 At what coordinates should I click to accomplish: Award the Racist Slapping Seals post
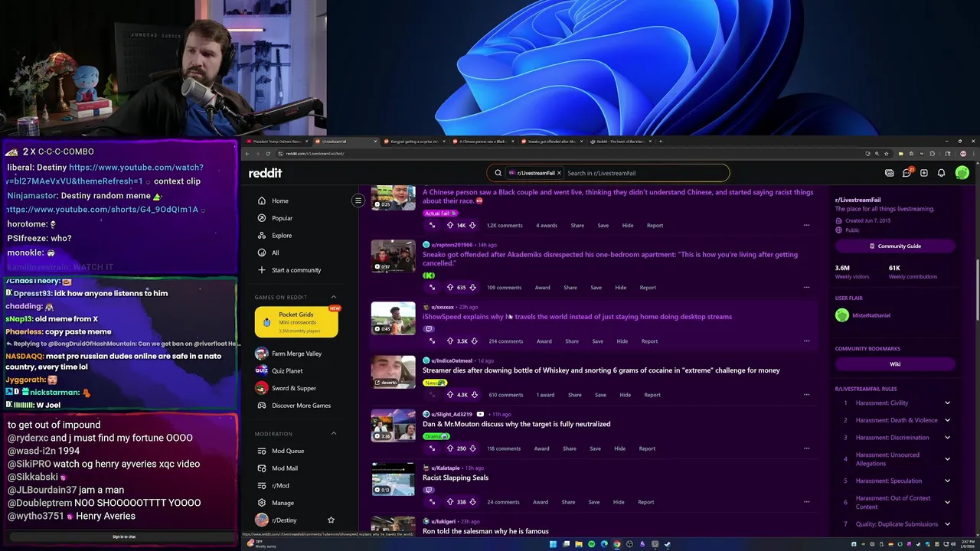click(x=540, y=502)
